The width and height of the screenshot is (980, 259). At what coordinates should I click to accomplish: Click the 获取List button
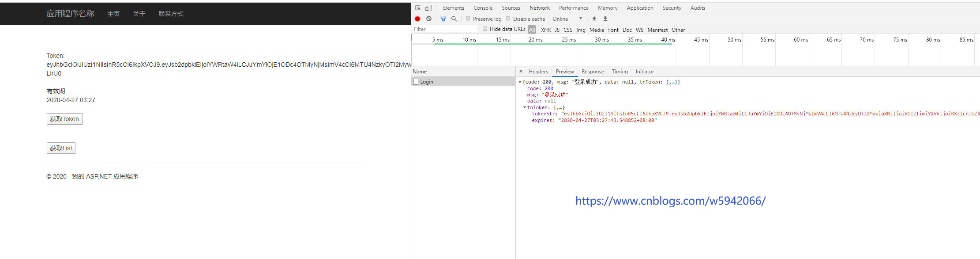point(61,148)
